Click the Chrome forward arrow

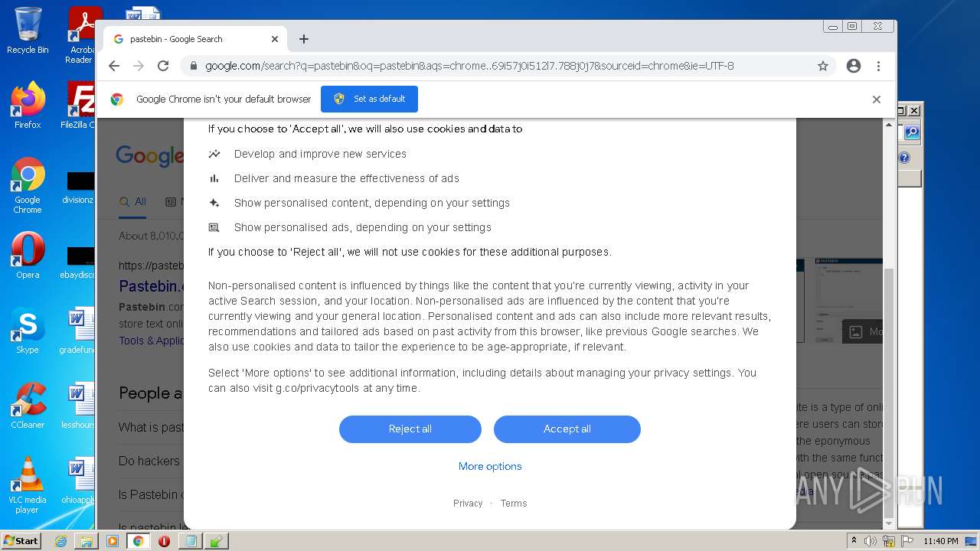tap(139, 66)
